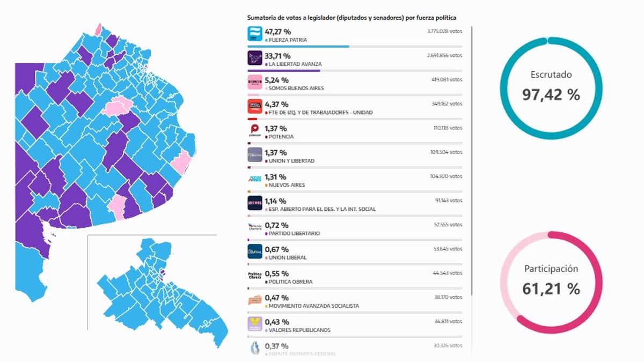Click the pink district in the map's north tip
Viewport: 644px width, 362px height.
click(x=98, y=29)
